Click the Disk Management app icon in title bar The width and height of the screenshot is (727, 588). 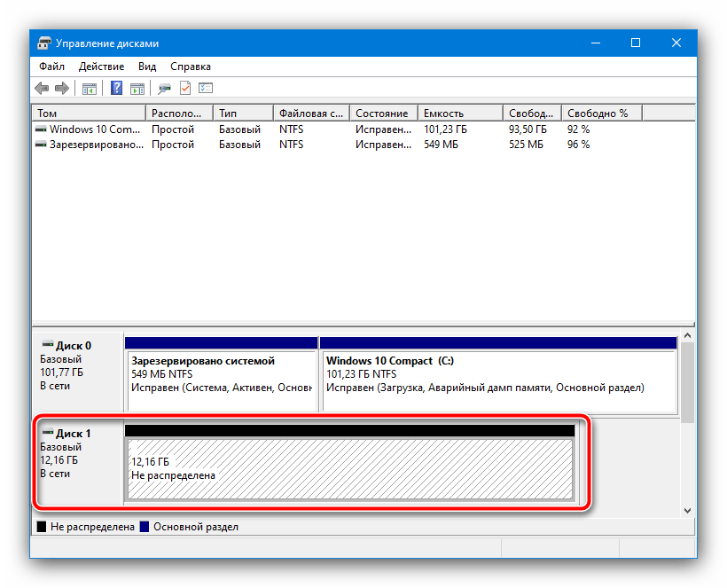[x=44, y=43]
